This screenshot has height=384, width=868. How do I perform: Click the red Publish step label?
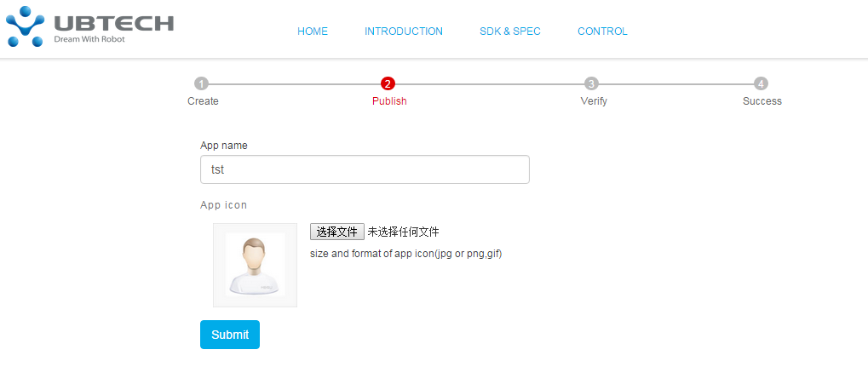click(389, 101)
